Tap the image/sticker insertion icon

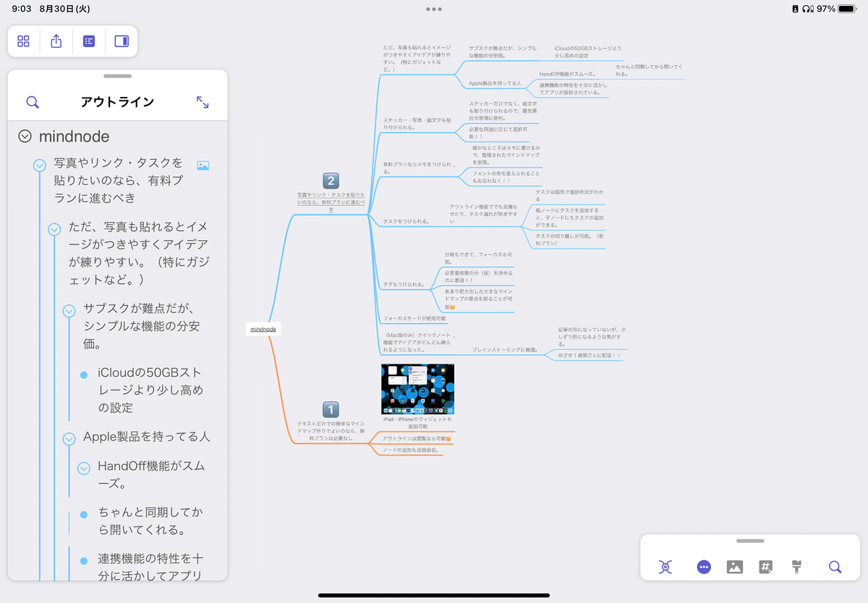click(734, 568)
